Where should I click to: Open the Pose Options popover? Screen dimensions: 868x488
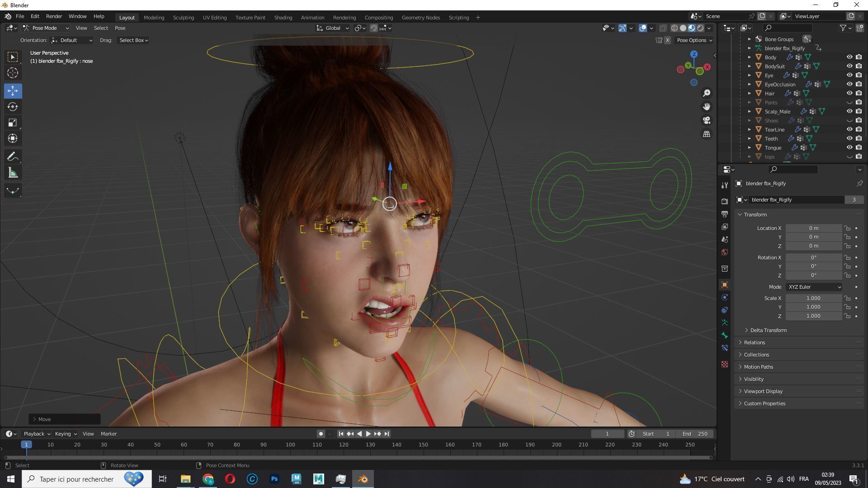pyautogui.click(x=694, y=40)
